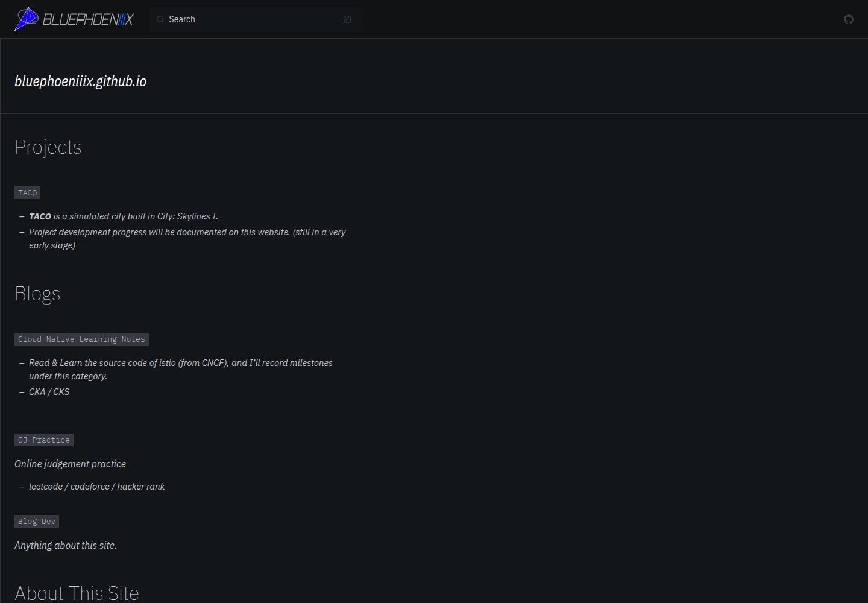Click 'Anything about this site.' text

[66, 545]
